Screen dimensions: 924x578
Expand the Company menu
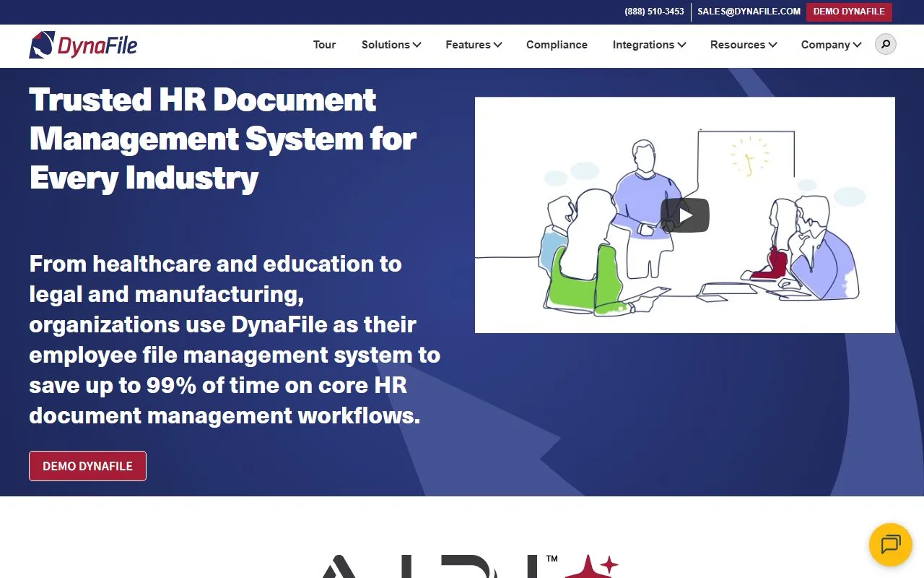[831, 45]
